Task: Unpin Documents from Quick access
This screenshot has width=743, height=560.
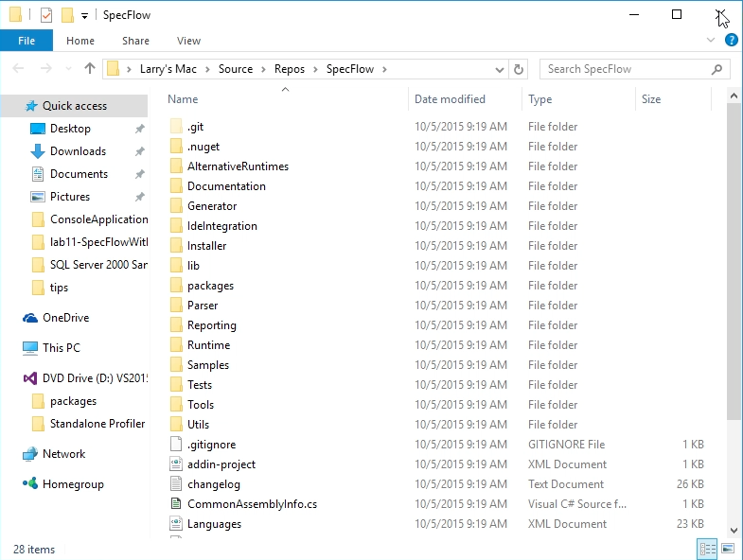Action: pos(140,174)
